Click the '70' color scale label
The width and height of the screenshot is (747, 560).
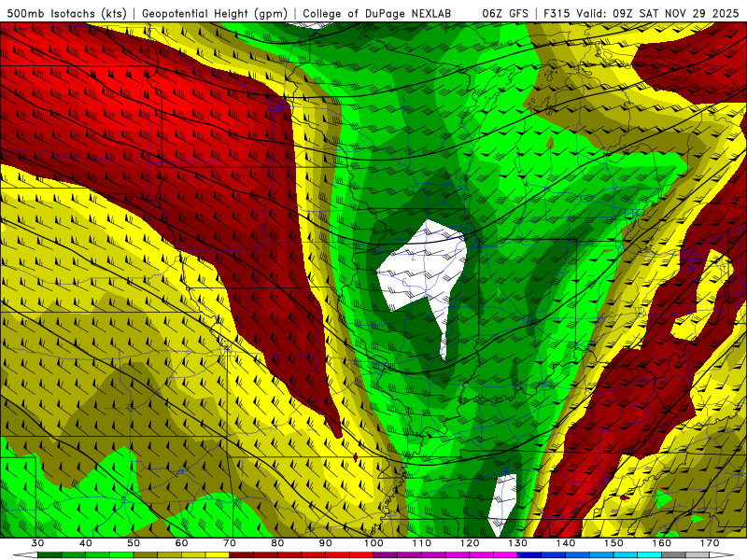[230, 543]
